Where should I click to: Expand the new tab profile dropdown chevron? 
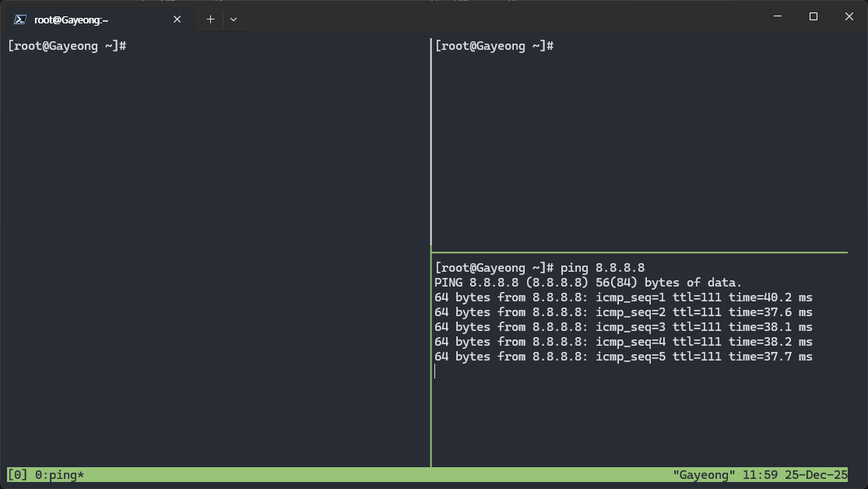(x=234, y=19)
